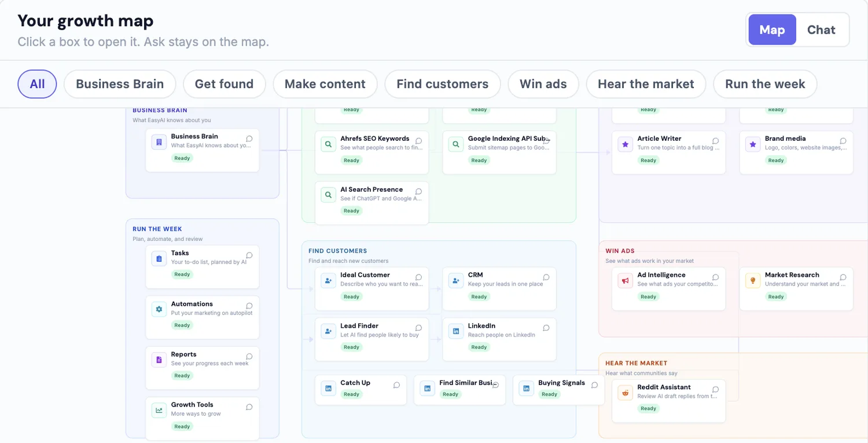Click the Your growth map heading
The image size is (868, 443).
(x=86, y=21)
